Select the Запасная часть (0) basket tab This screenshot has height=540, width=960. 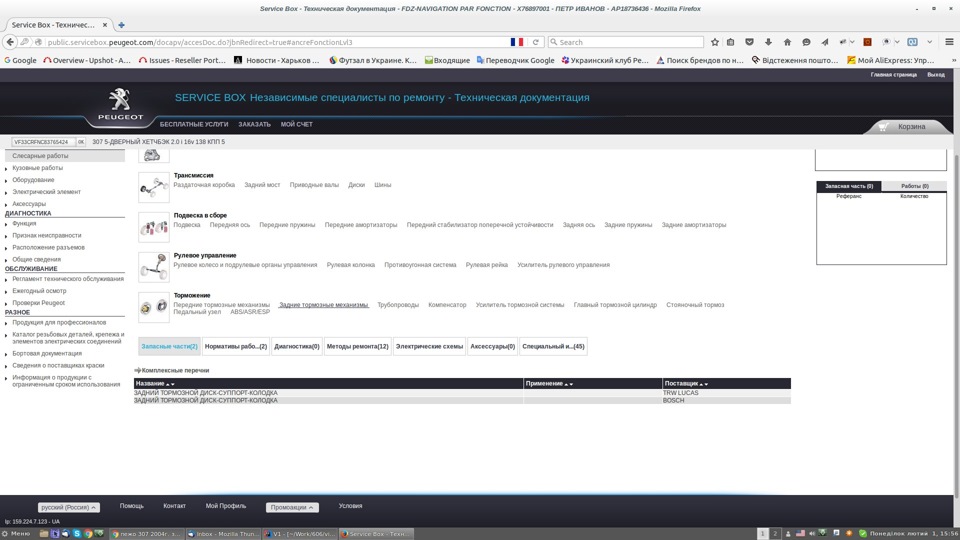coord(849,186)
